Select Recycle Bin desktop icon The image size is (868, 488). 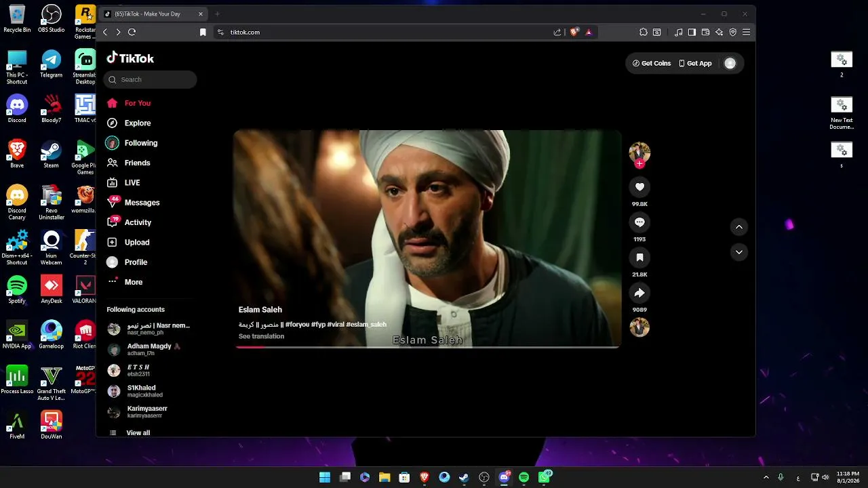pyautogui.click(x=17, y=19)
